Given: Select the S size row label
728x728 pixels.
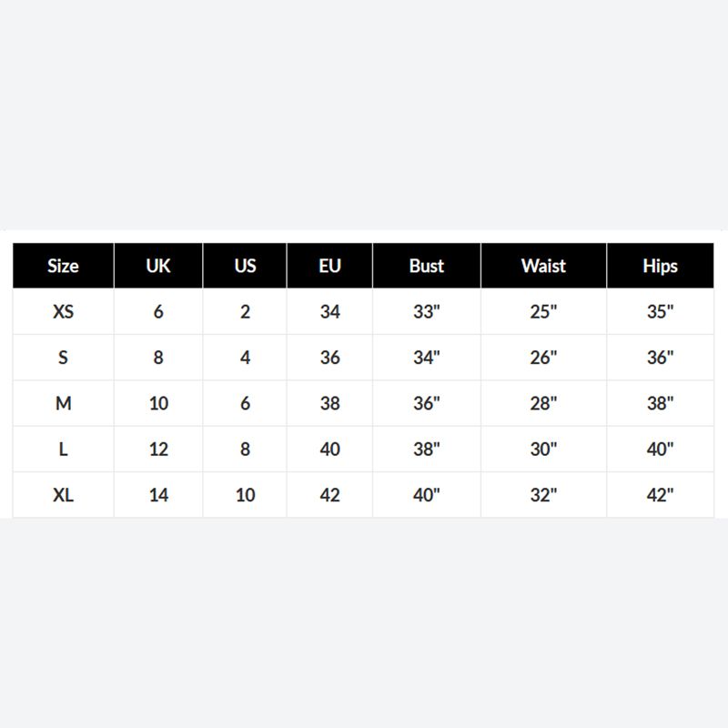Looking at the screenshot, I should [63, 358].
